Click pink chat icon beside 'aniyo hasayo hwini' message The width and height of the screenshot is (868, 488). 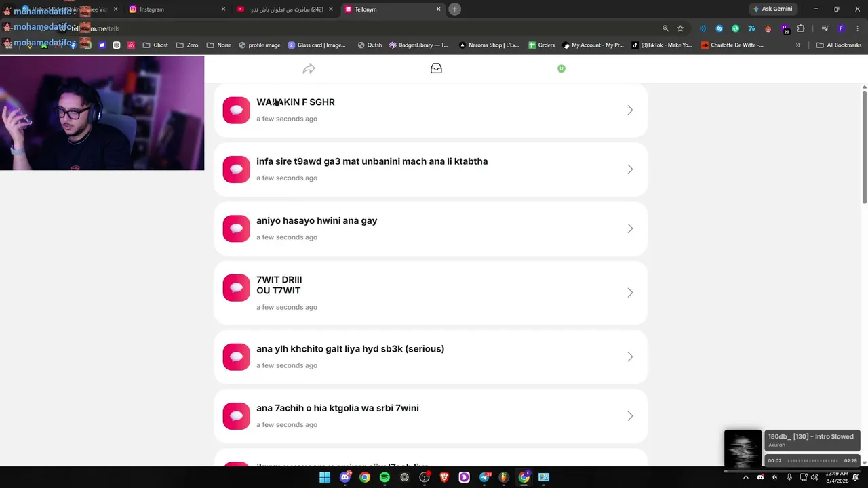point(237,228)
